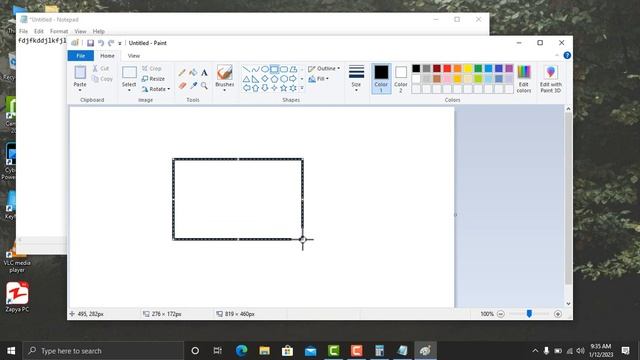Open Notepad's Edit menu

click(x=39, y=31)
